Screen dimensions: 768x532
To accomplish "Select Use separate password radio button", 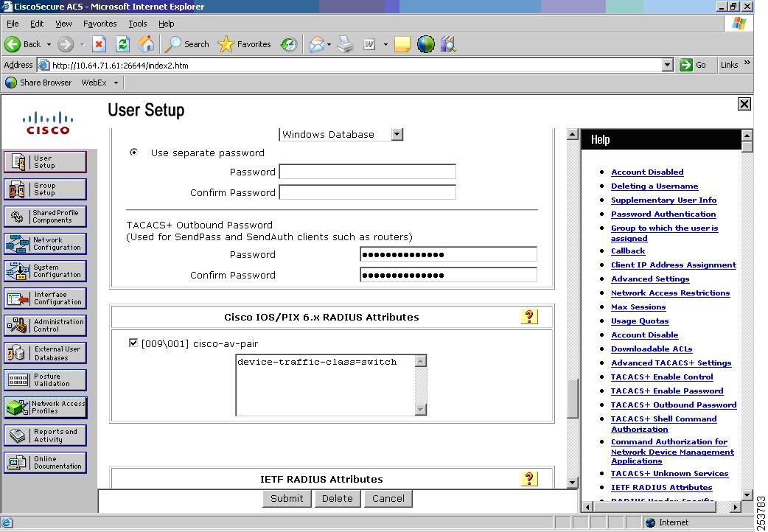I will [x=133, y=153].
